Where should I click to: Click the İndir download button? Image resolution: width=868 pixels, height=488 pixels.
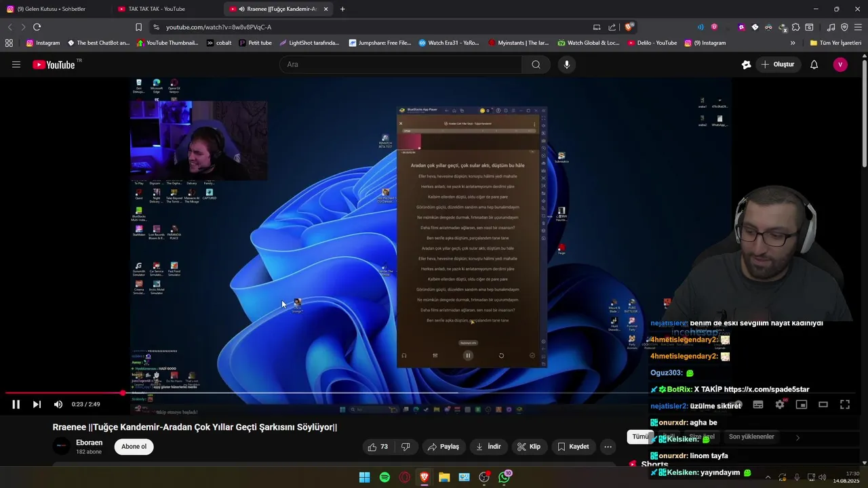tap(488, 447)
